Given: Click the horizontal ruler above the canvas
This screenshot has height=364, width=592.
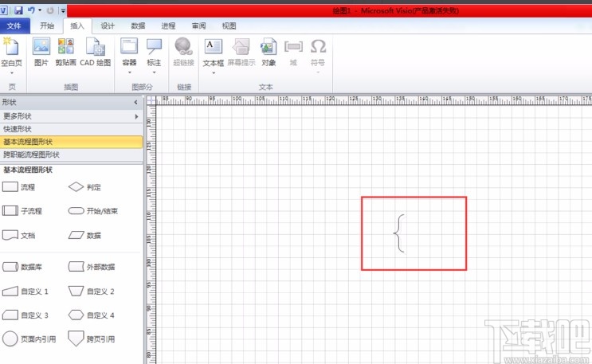Looking at the screenshot, I should click(x=374, y=100).
